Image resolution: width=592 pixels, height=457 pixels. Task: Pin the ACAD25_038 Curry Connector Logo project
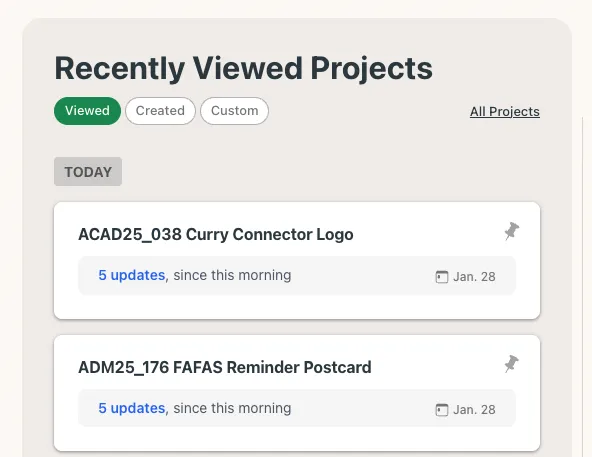pos(512,231)
